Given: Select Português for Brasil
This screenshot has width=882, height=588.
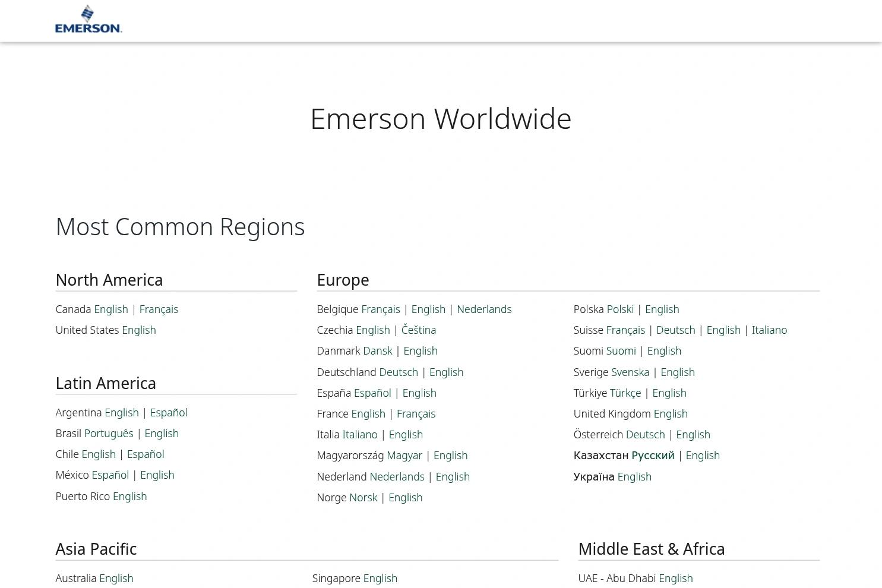Looking at the screenshot, I should (x=109, y=433).
